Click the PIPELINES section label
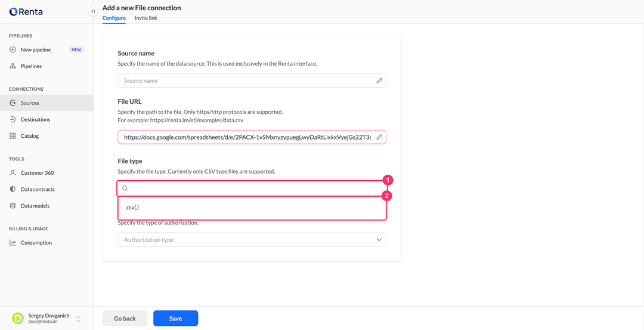This screenshot has width=644, height=330. coord(20,36)
